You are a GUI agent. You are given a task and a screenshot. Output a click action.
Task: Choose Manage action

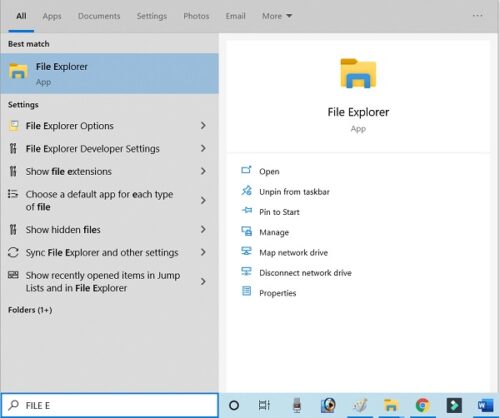click(x=274, y=232)
